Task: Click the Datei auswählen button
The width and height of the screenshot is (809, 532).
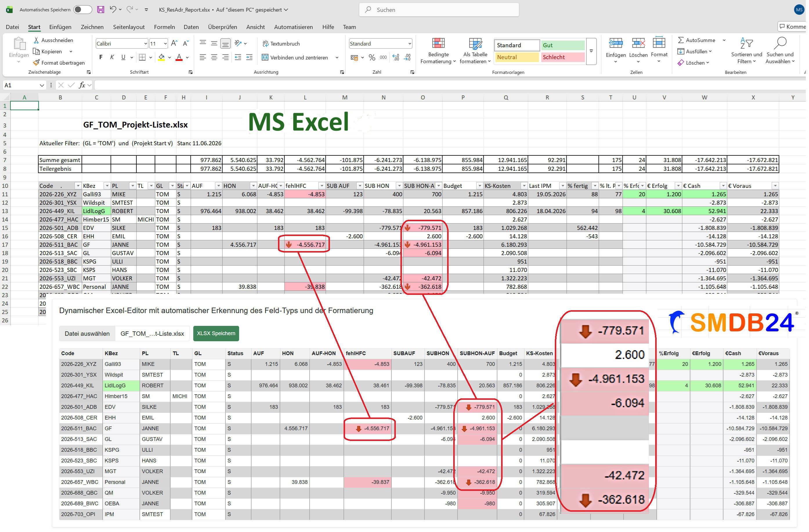Action: pos(87,333)
